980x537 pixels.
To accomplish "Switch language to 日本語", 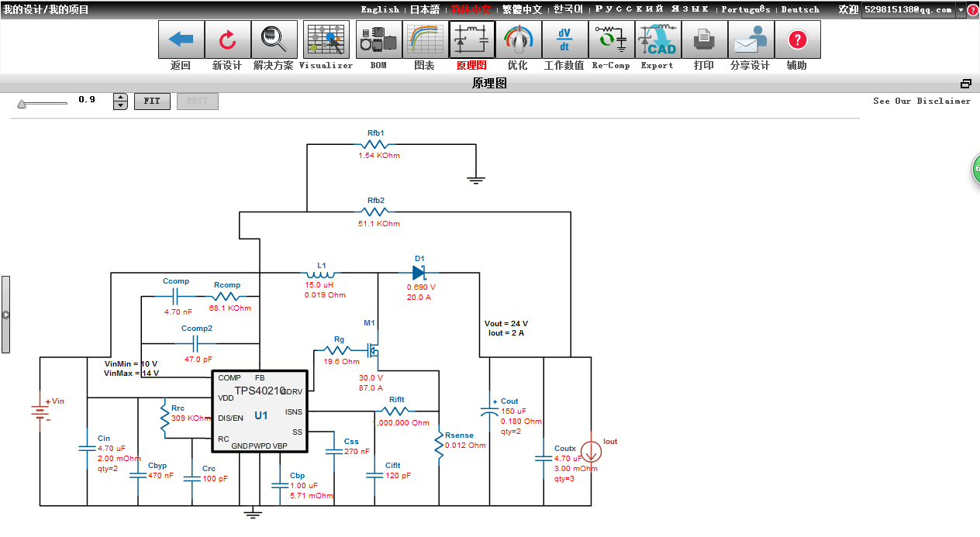I will [x=425, y=9].
